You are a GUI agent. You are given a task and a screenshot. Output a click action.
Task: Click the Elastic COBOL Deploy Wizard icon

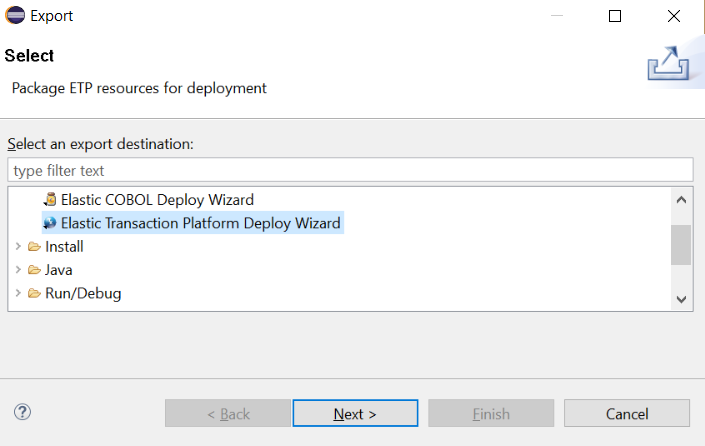pos(50,199)
